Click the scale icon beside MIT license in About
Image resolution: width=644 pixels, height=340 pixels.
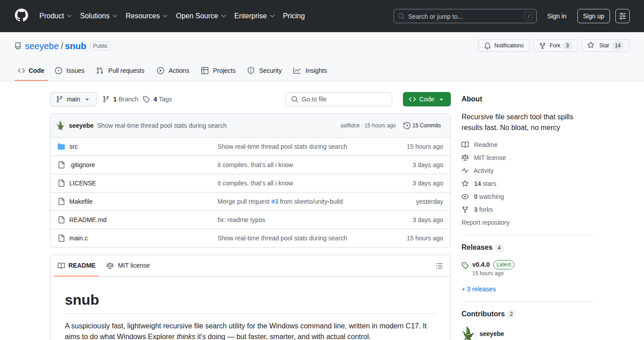(465, 158)
